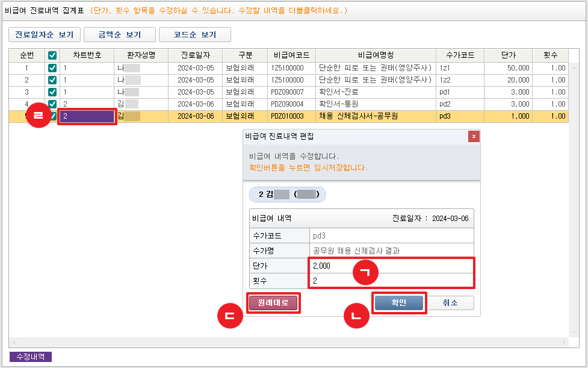Viewport: 588px width, 368px height.
Task: Toggle the header select-all checkbox
Action: pos(52,55)
